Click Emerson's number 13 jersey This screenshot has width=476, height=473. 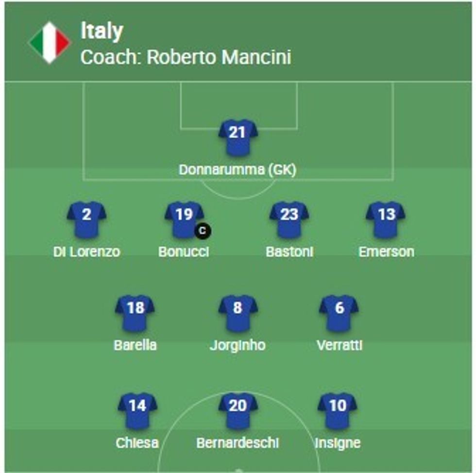tap(386, 219)
